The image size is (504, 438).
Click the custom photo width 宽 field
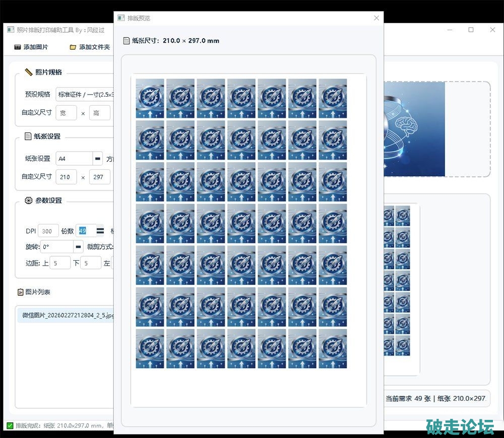(66, 113)
